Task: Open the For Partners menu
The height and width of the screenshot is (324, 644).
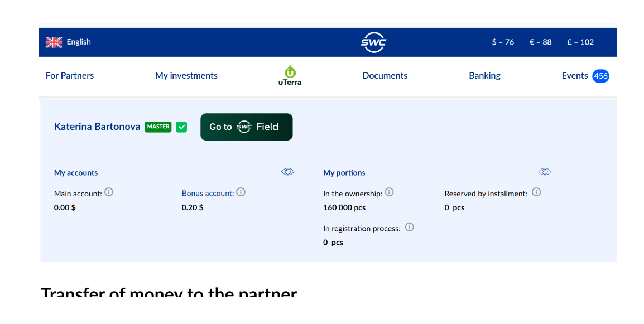Action: coord(69,75)
